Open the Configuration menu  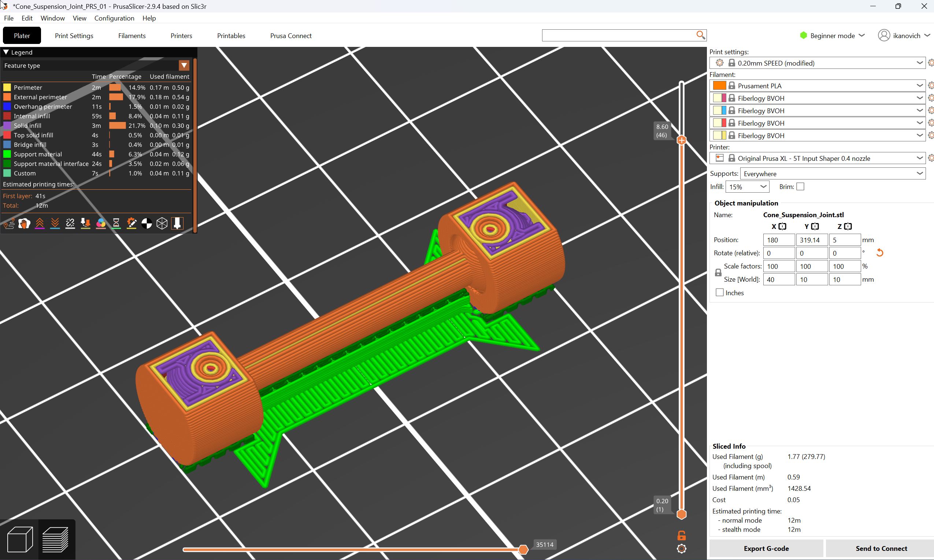[x=114, y=18]
